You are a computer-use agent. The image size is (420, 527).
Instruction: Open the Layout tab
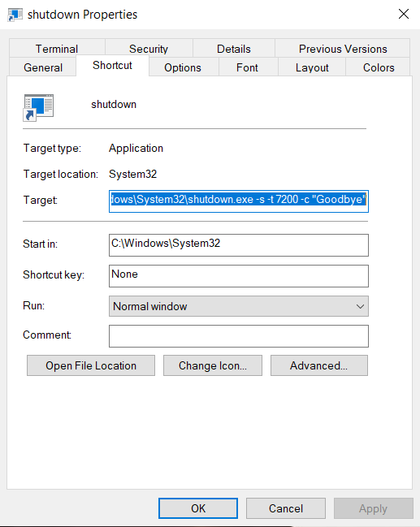[312, 67]
